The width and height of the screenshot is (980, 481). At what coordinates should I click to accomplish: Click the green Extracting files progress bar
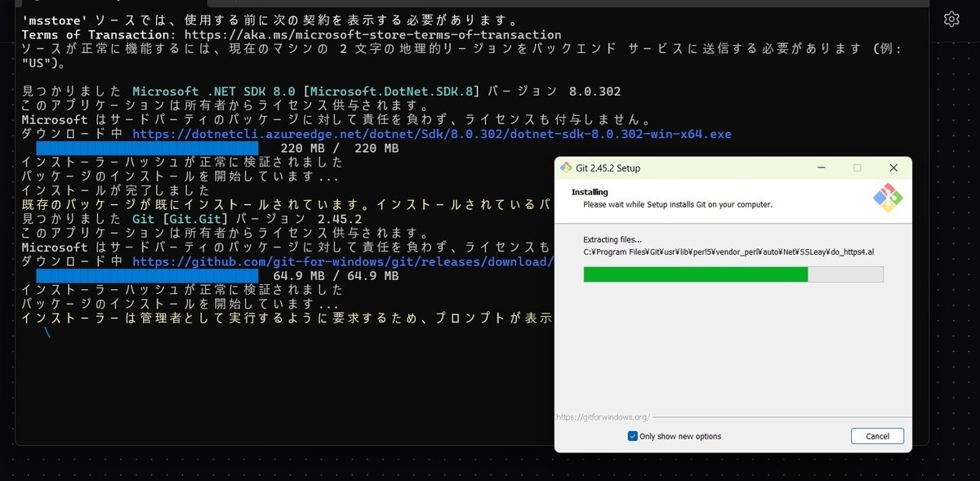[694, 275]
